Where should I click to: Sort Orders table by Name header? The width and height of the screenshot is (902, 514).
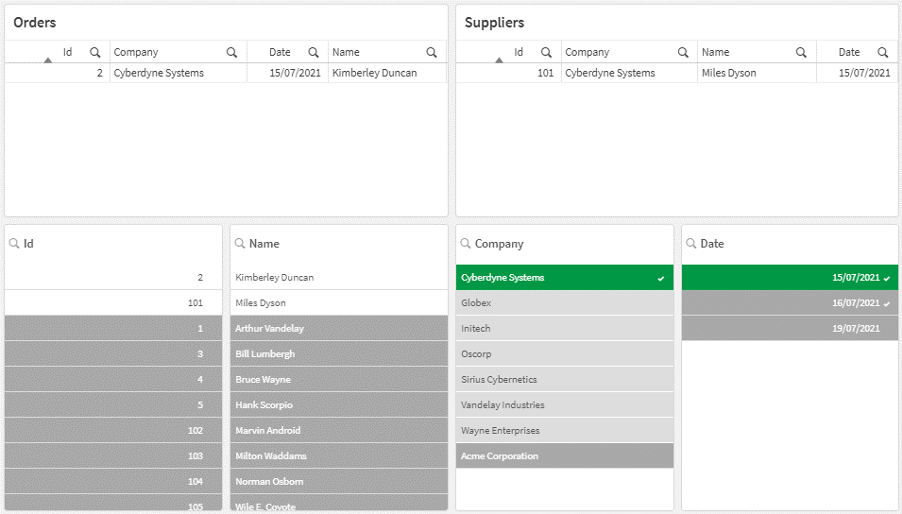(x=346, y=52)
